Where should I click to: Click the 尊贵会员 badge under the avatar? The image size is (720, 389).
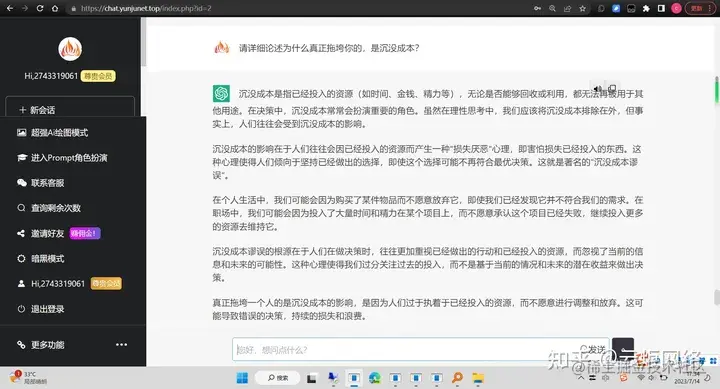coord(98,76)
